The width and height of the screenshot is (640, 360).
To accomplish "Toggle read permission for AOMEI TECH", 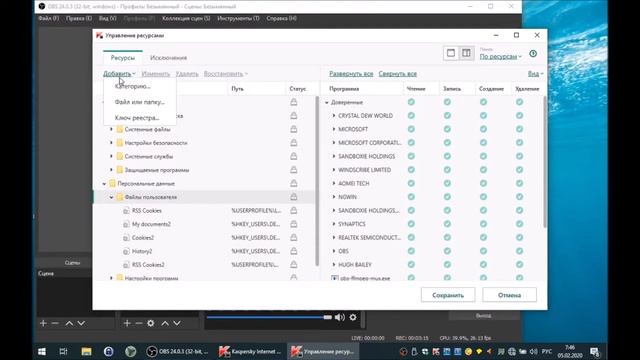I will (411, 183).
